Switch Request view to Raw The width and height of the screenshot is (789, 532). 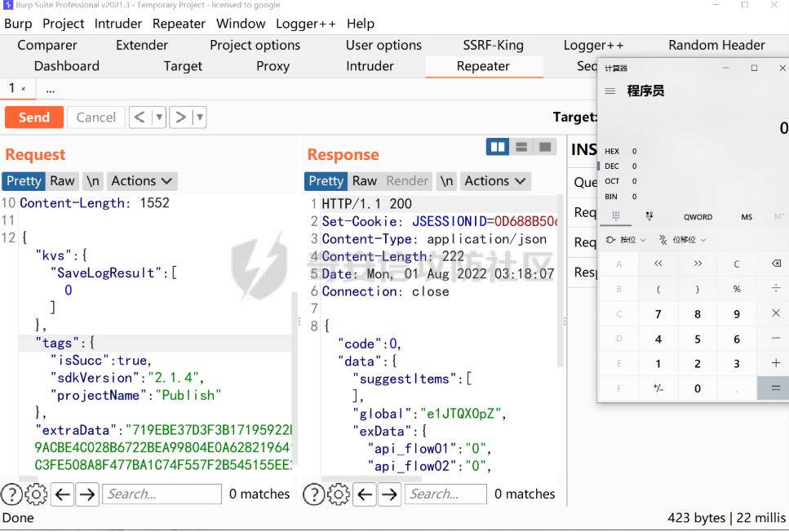62,181
